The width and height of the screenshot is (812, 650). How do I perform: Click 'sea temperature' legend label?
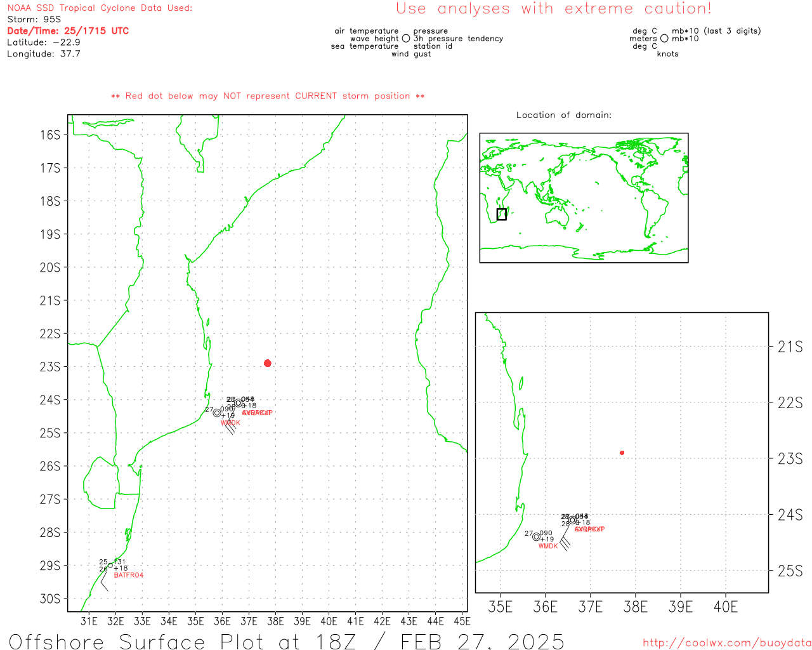coord(365,46)
